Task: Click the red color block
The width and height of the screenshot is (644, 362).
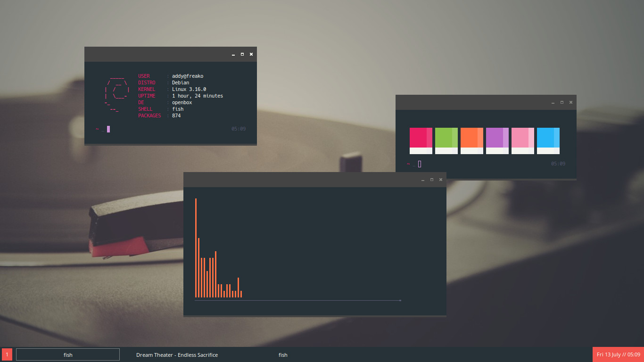Action: [421, 141]
